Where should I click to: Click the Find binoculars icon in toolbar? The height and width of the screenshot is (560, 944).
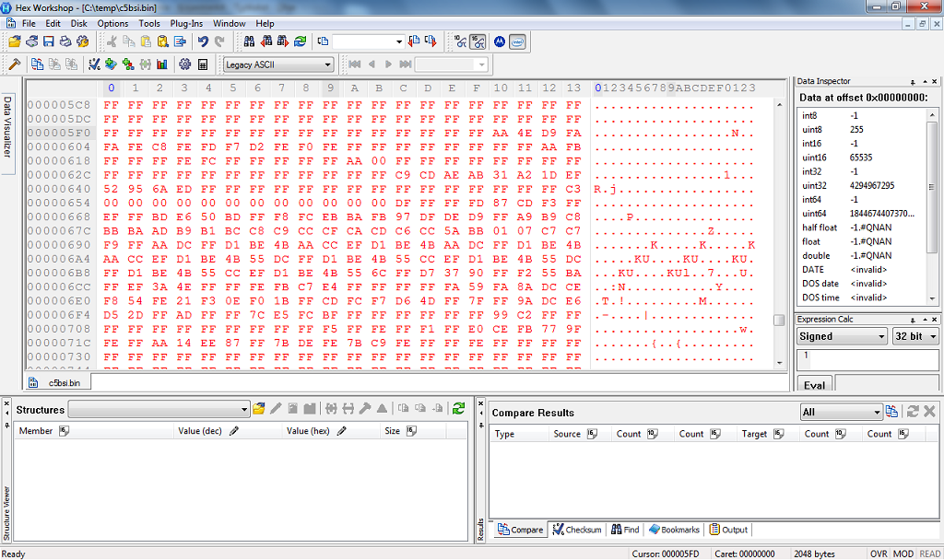(249, 41)
